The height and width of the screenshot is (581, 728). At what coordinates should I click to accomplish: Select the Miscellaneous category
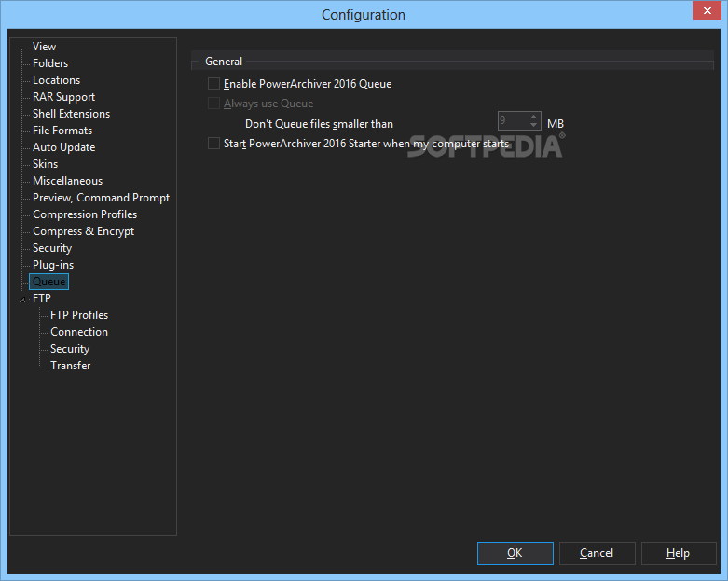point(67,181)
